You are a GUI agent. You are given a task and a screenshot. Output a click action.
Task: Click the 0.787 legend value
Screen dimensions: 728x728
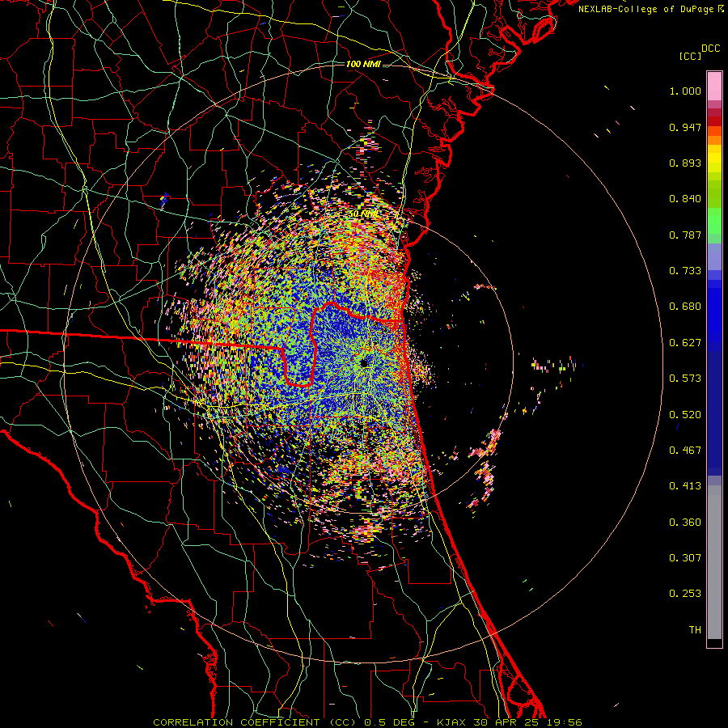(685, 235)
